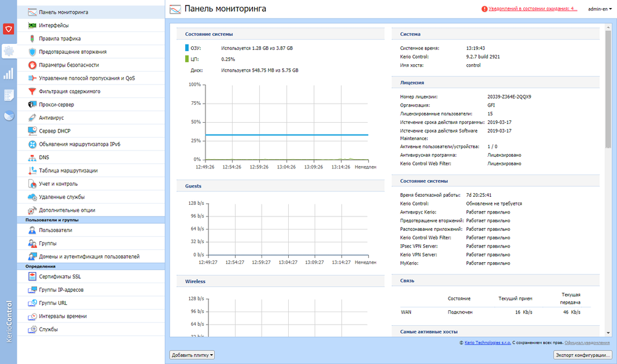Image resolution: width=617 pixels, height=364 pixels.
Task: Click the Определения section header
Action: click(91, 267)
